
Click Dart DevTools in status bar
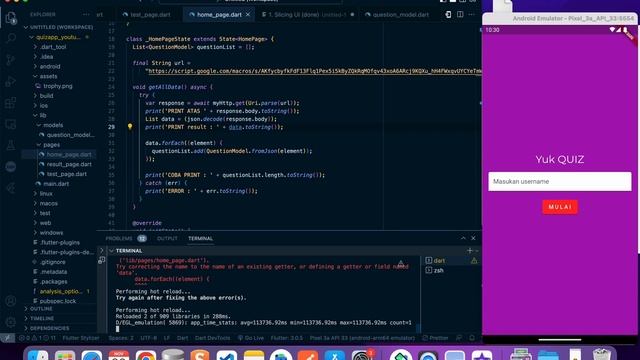pos(212,338)
